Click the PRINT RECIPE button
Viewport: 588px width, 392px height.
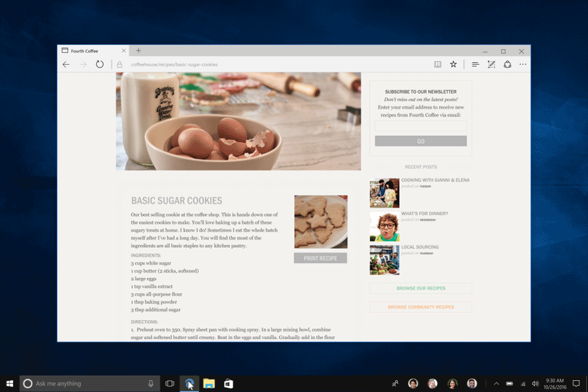click(320, 258)
